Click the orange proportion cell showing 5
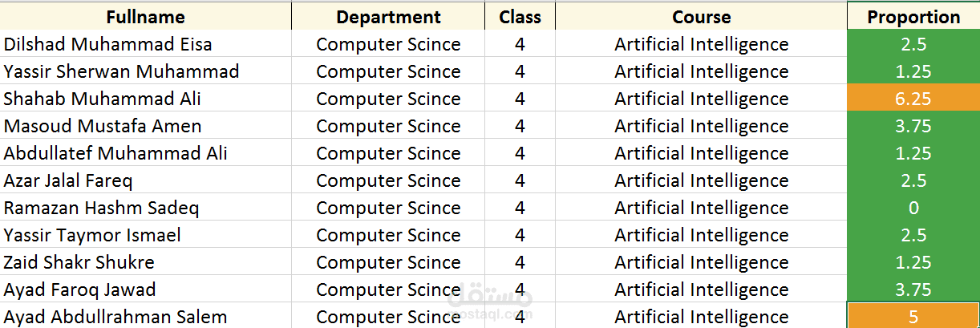This screenshot has height=328, width=980. click(913, 317)
